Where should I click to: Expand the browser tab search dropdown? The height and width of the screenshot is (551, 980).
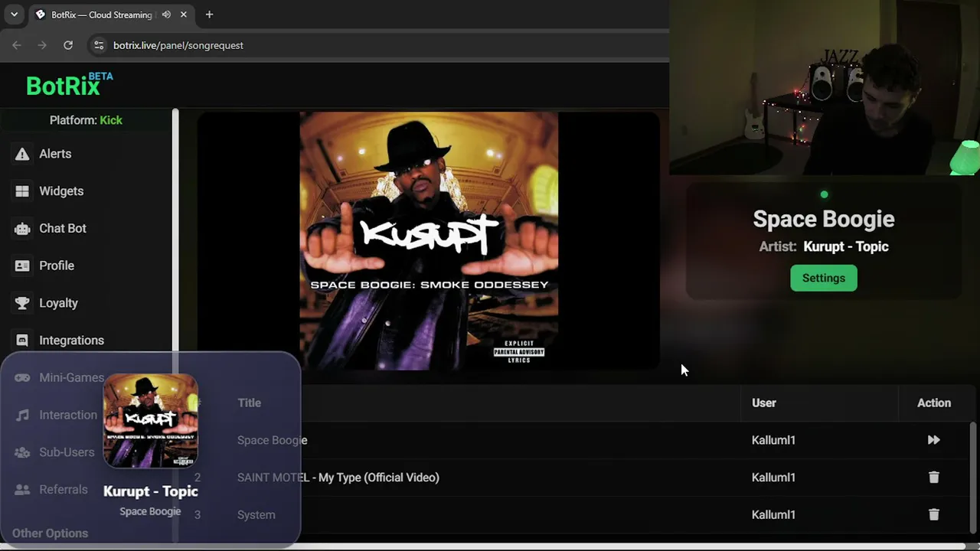tap(14, 15)
